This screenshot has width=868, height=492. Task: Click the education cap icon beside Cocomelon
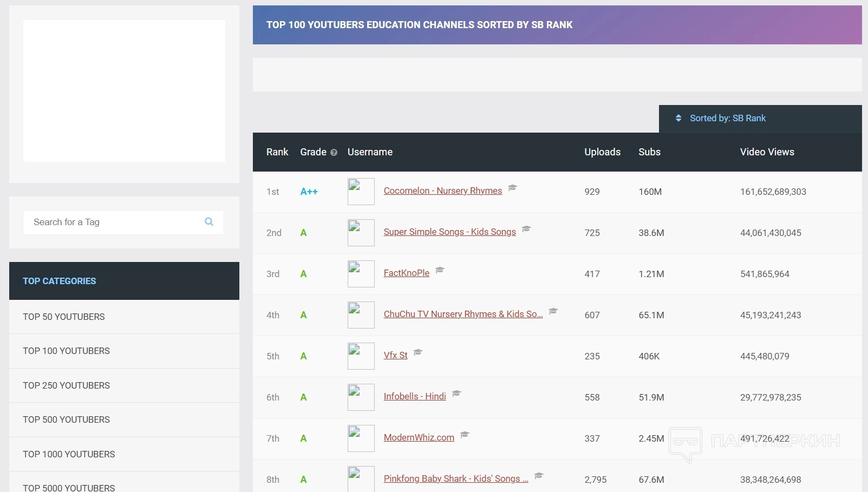coord(512,188)
